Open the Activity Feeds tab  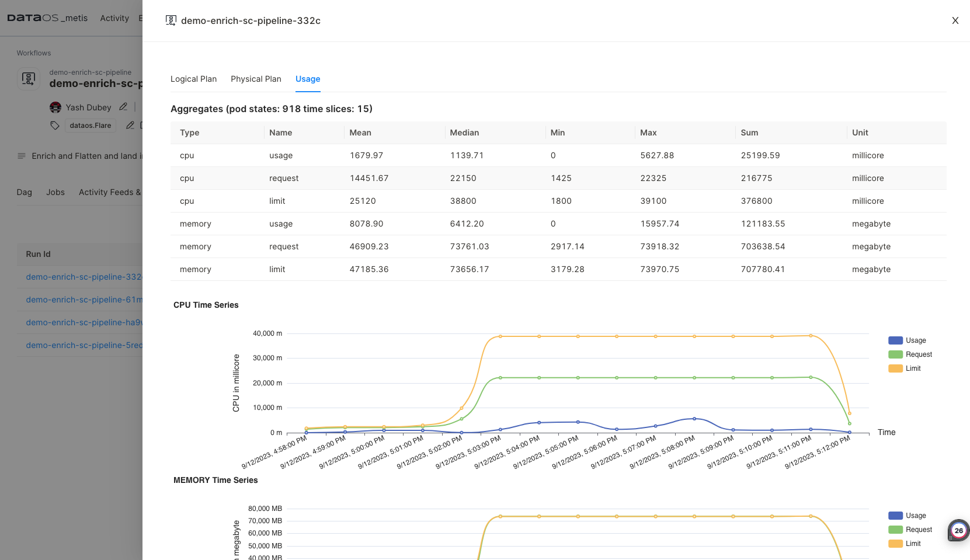pos(110,192)
